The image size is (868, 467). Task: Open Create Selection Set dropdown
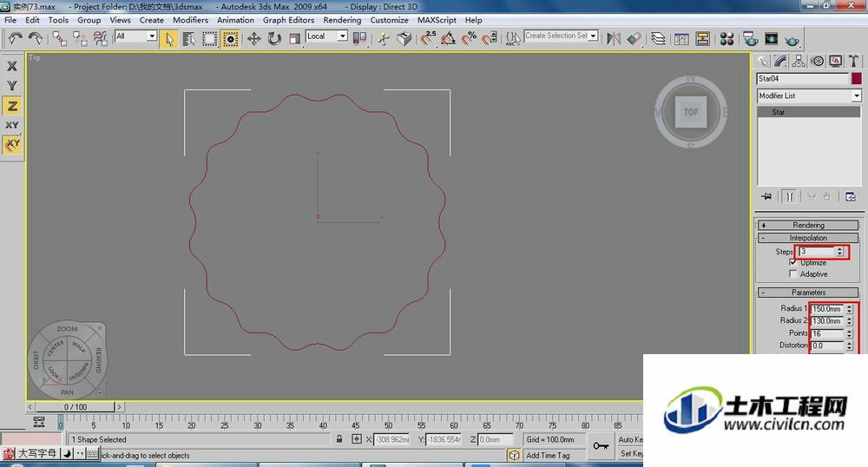pyautogui.click(x=562, y=36)
